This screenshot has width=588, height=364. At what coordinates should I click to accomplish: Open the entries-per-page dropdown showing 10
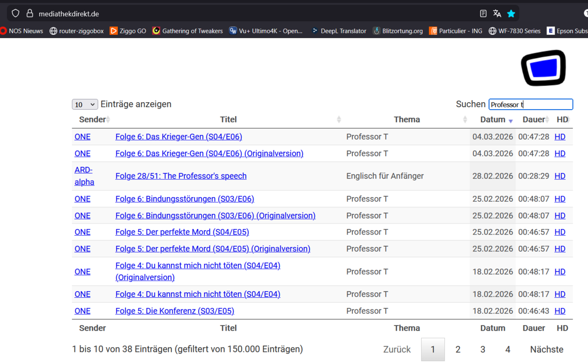(x=84, y=104)
